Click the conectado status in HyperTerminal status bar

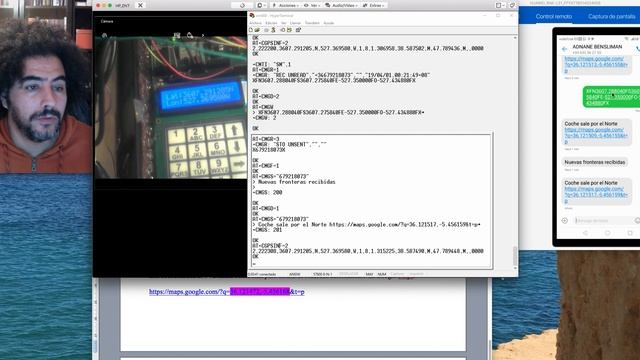(x=262, y=274)
